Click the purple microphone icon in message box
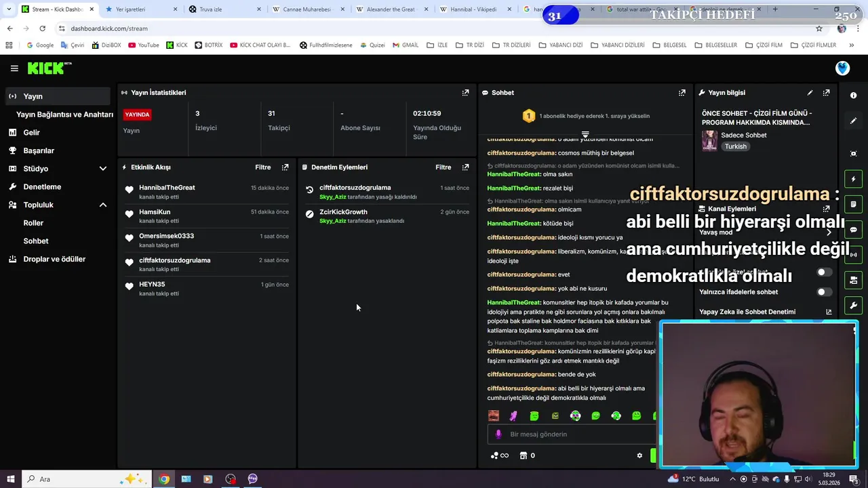The image size is (868, 488). pos(498,434)
